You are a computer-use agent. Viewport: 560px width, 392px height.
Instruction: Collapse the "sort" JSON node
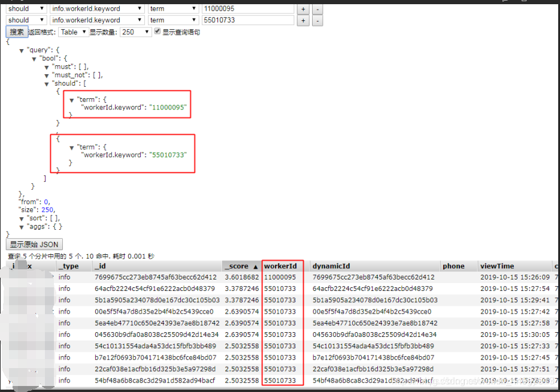tap(22, 219)
